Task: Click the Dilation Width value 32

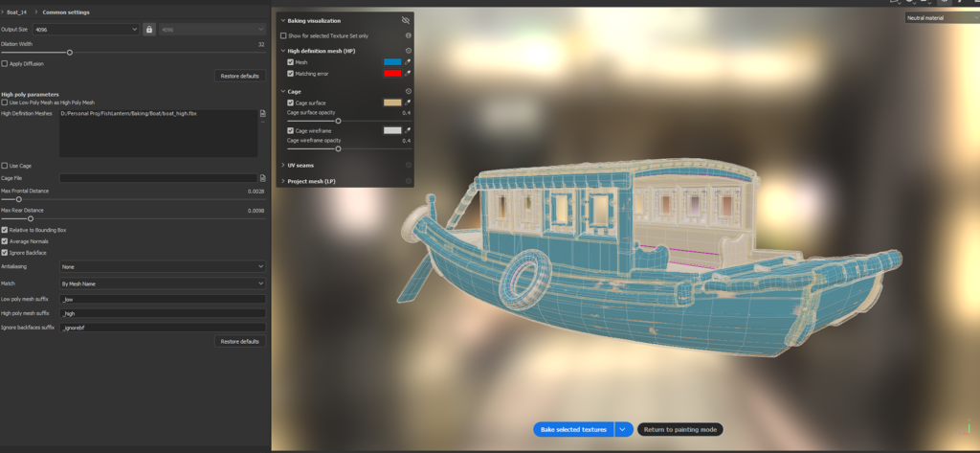Action: pyautogui.click(x=261, y=44)
